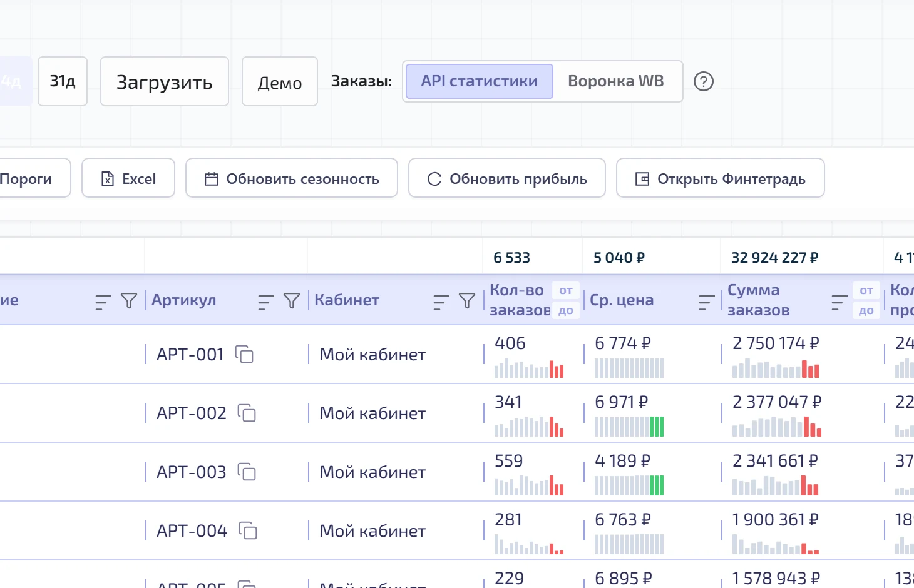Focus the 'от' field for Кол-во заказов

pyautogui.click(x=566, y=290)
